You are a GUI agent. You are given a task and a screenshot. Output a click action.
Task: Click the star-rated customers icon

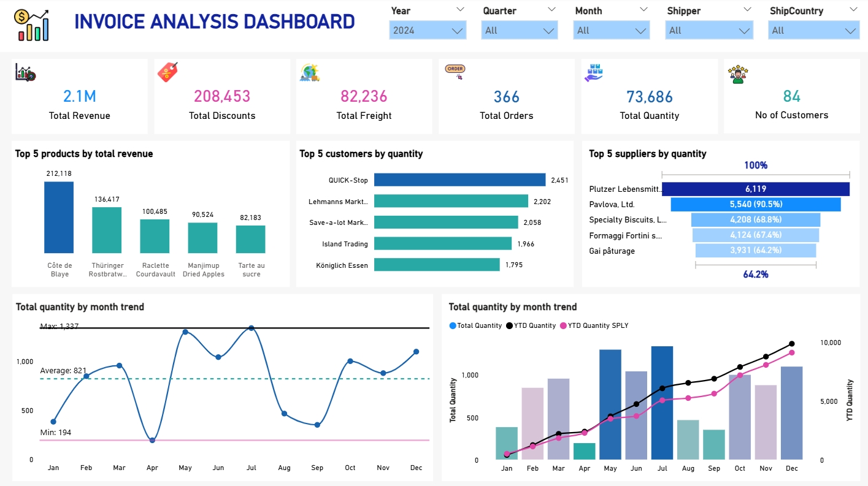(x=738, y=75)
